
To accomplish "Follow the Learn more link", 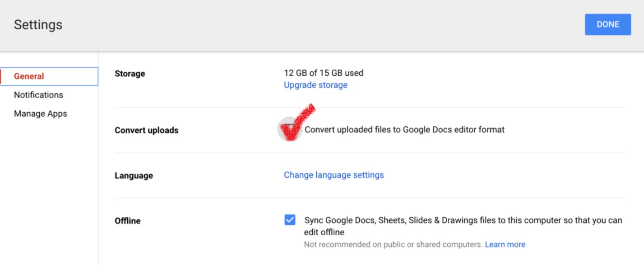I will point(505,245).
